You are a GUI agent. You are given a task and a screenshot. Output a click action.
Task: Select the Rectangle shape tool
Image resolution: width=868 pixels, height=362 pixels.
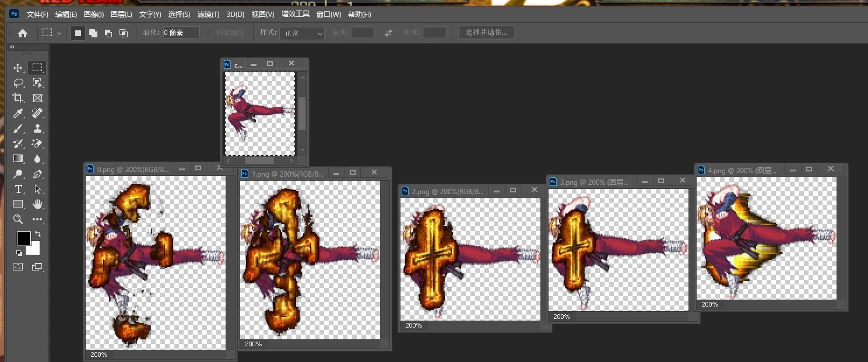18,204
